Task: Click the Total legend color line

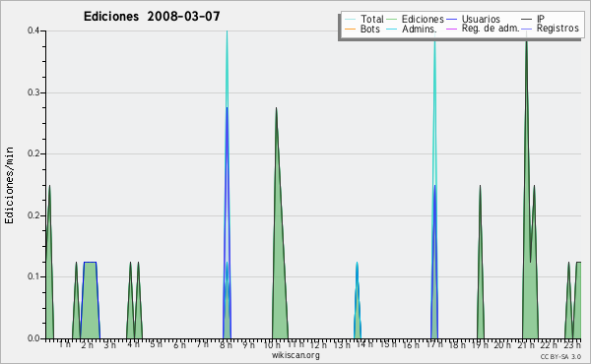Action: 350,20
